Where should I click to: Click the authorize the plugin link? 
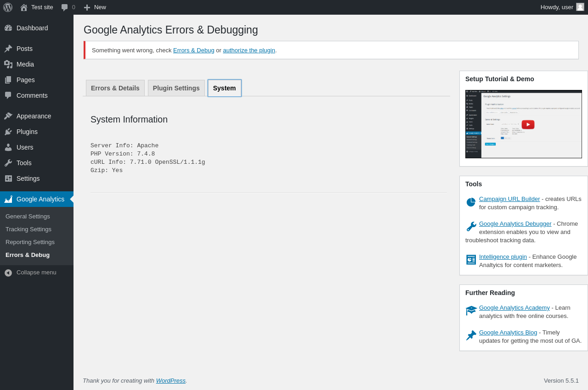[x=249, y=50]
